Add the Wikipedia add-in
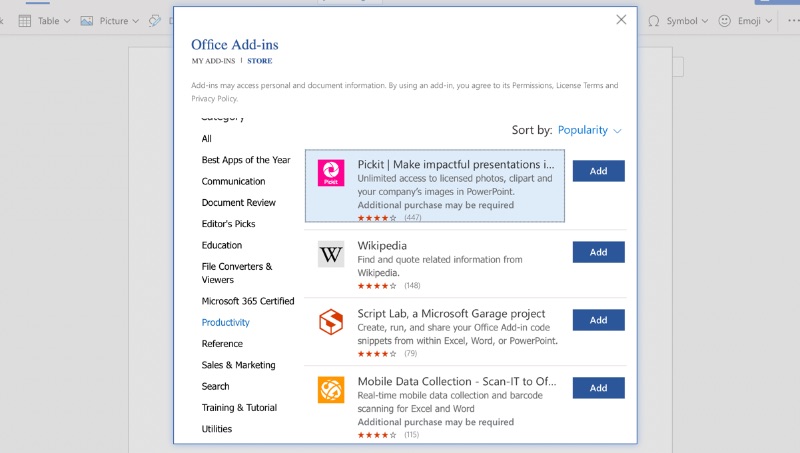This screenshot has height=453, width=800. pyautogui.click(x=598, y=252)
